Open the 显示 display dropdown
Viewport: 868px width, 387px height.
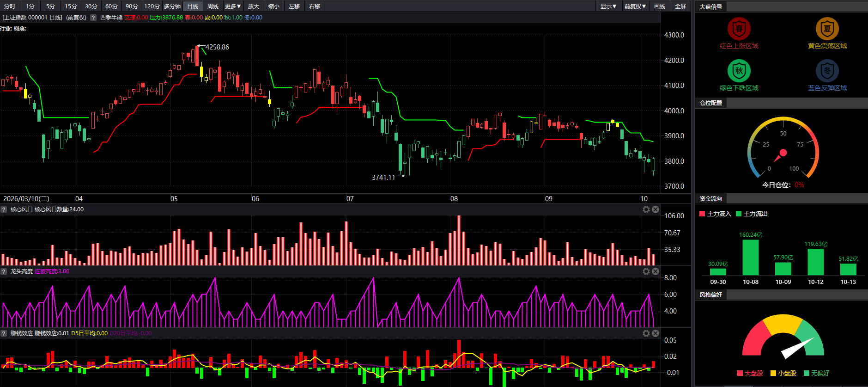(x=608, y=6)
